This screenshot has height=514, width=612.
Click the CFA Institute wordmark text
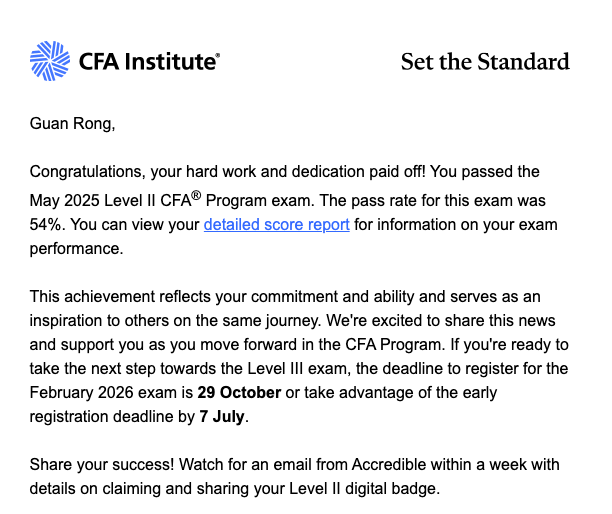[x=149, y=62]
